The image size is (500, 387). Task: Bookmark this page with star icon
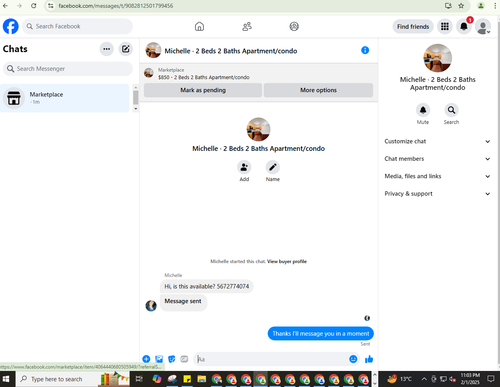coord(461,6)
